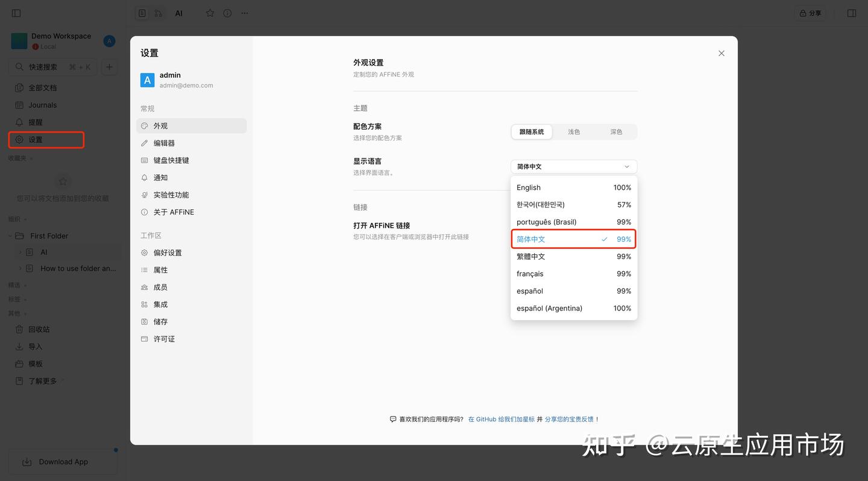
Task: Select the 跟随系统 color scheme option
Action: (532, 132)
